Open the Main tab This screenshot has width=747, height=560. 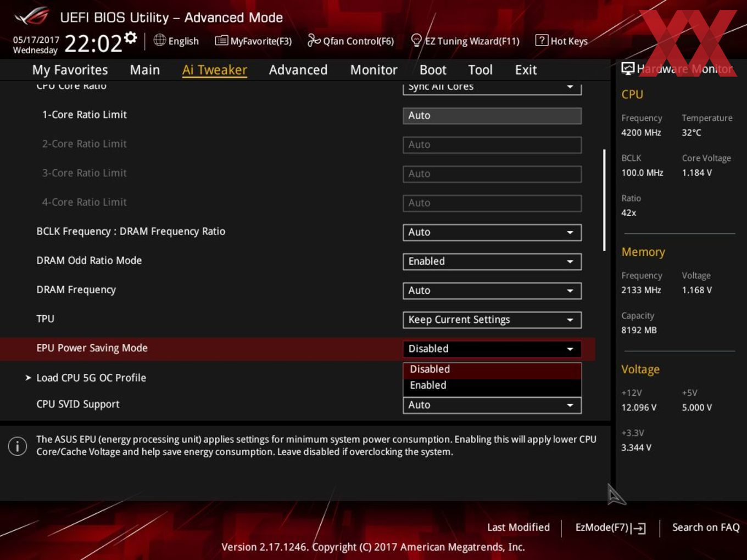coord(145,70)
